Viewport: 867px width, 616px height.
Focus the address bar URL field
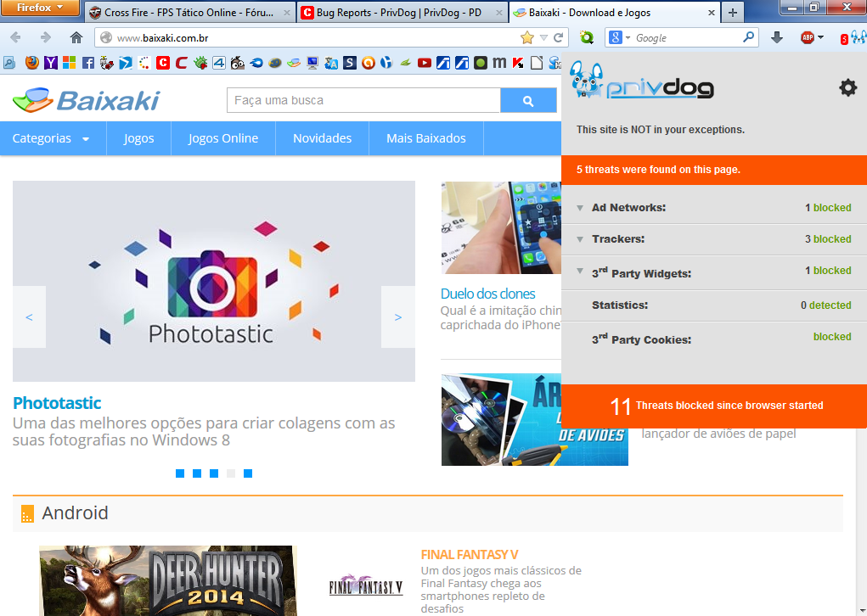pos(315,37)
